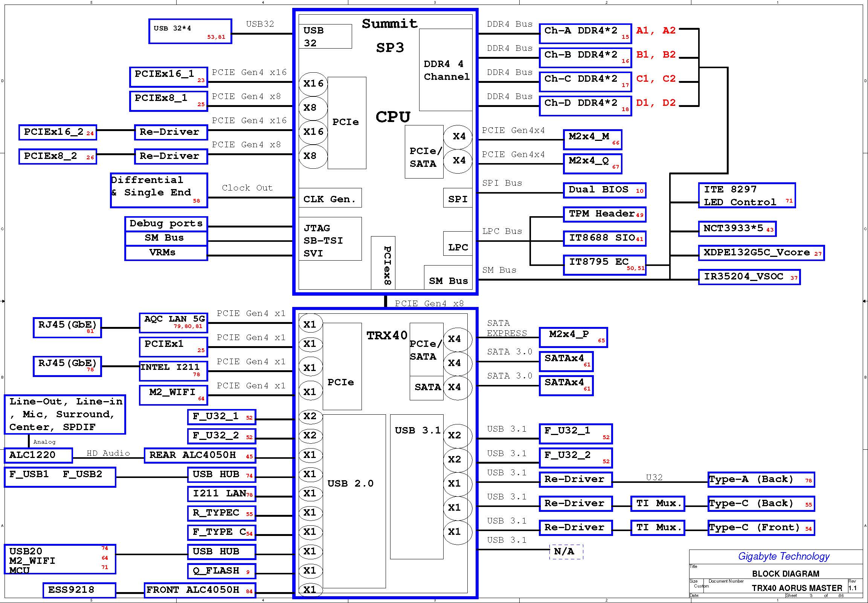Click the "Type-C (Front)" block
The image size is (868, 603).
pos(761,528)
